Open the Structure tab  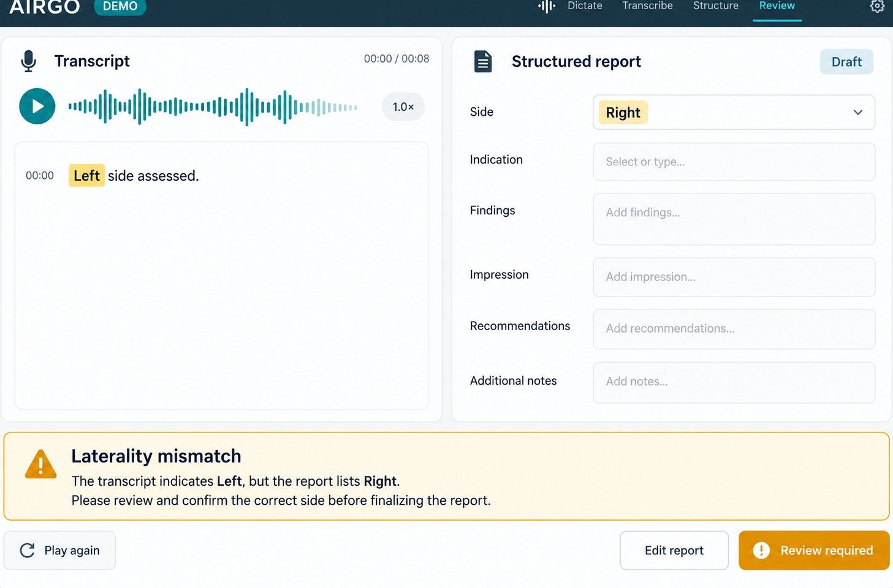click(716, 6)
